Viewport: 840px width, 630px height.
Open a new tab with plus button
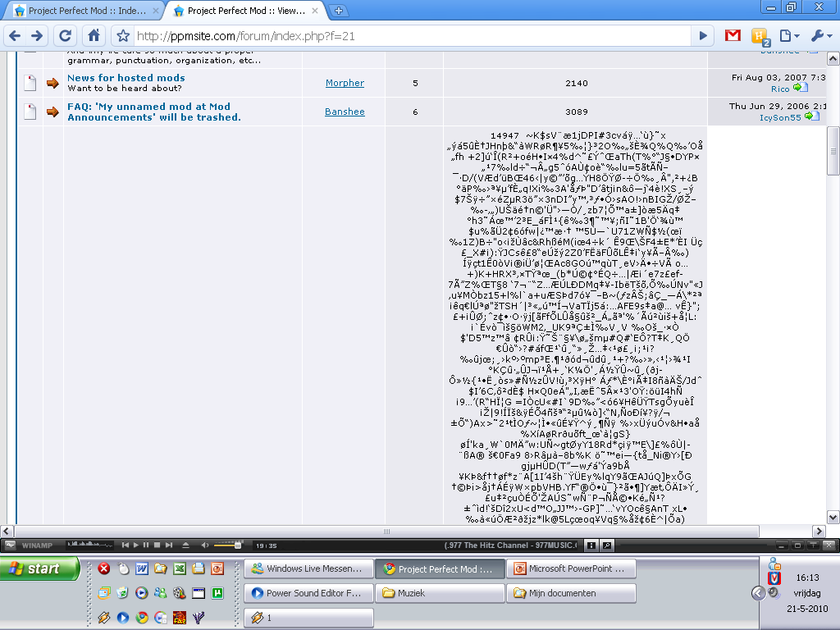pyautogui.click(x=339, y=10)
